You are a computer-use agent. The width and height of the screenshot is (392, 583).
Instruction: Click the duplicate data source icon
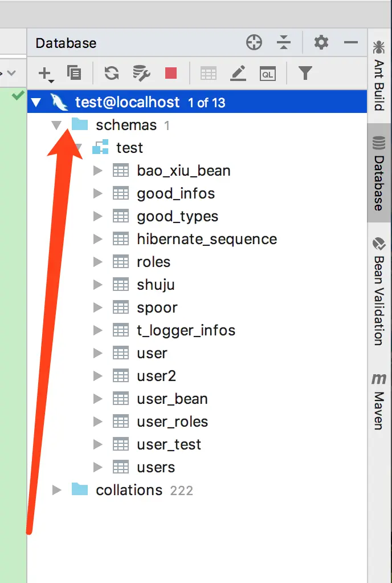click(x=74, y=72)
